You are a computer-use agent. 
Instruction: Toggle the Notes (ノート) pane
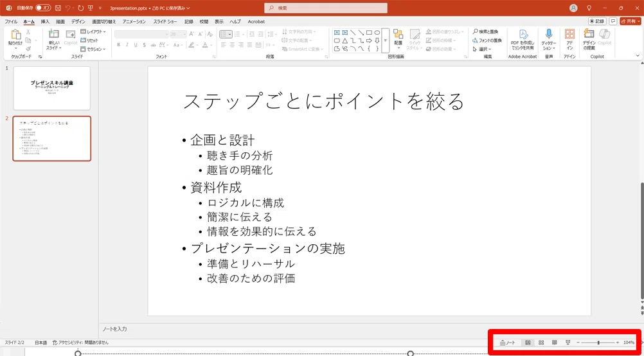coord(508,343)
